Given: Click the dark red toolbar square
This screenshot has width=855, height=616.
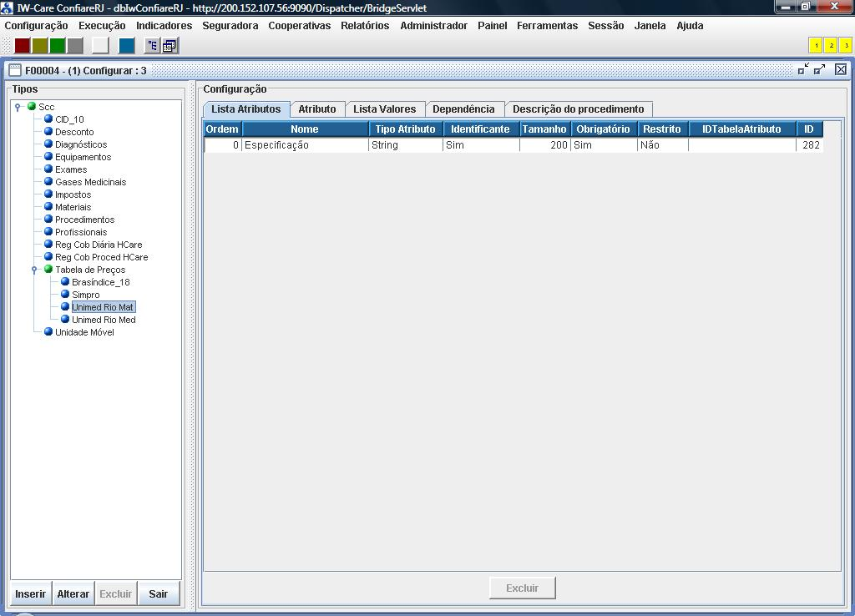Looking at the screenshot, I should pyautogui.click(x=23, y=45).
